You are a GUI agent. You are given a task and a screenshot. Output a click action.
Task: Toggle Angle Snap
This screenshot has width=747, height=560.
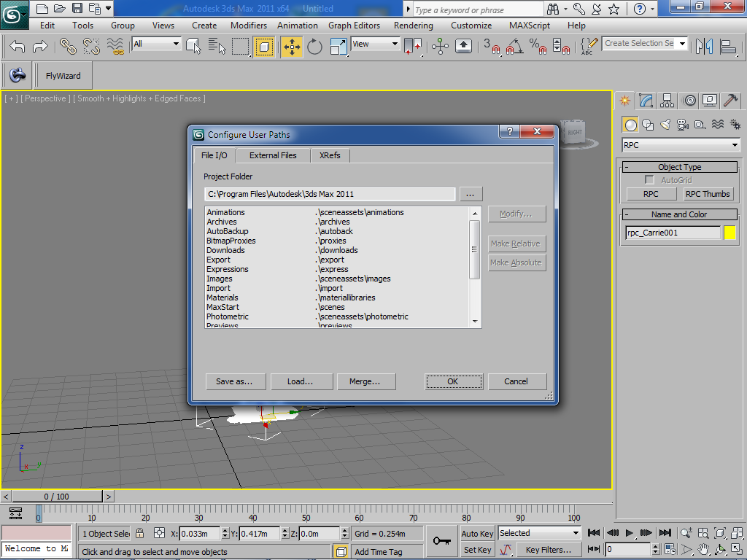coord(514,47)
